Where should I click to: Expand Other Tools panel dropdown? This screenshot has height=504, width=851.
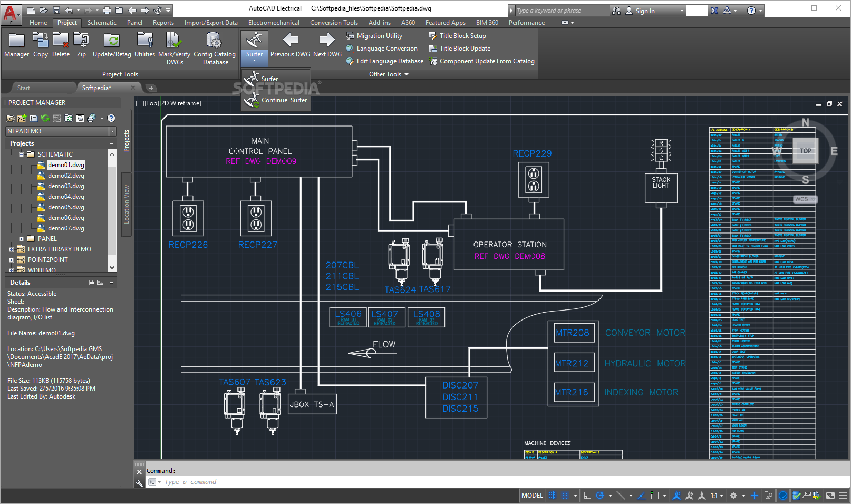(x=389, y=74)
